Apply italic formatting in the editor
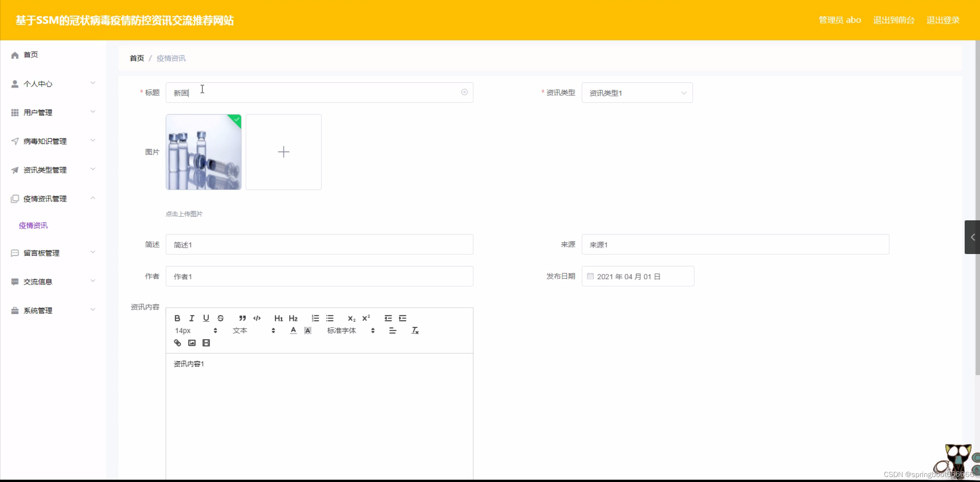980x482 pixels. point(192,318)
